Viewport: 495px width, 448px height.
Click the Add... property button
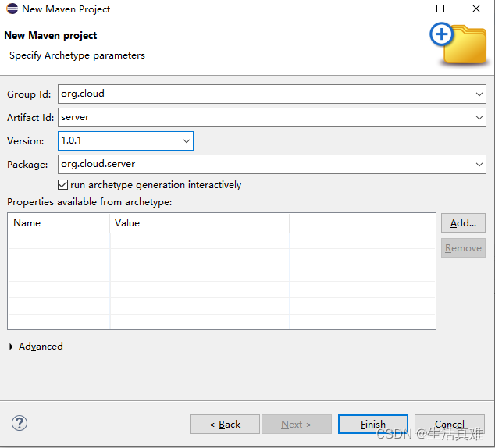[x=463, y=223]
